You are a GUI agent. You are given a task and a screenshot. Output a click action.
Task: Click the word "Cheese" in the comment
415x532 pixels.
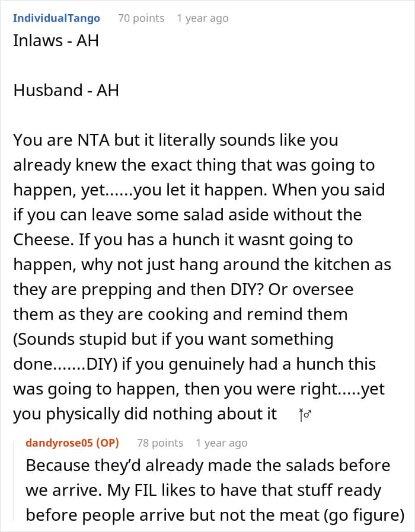(39, 240)
